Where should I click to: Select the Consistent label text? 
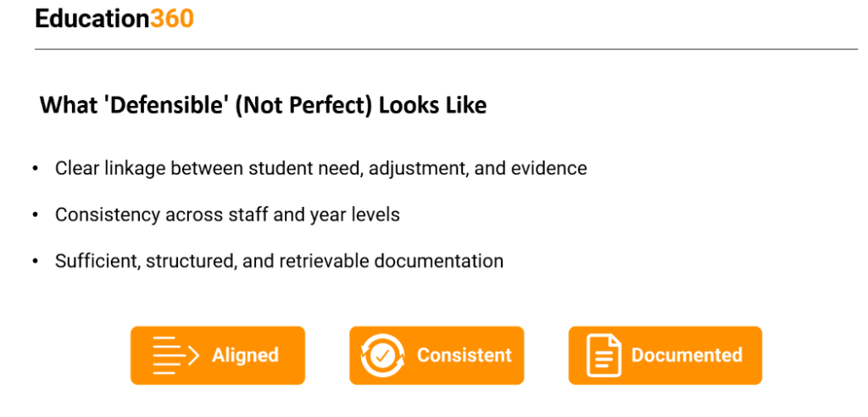(x=464, y=355)
